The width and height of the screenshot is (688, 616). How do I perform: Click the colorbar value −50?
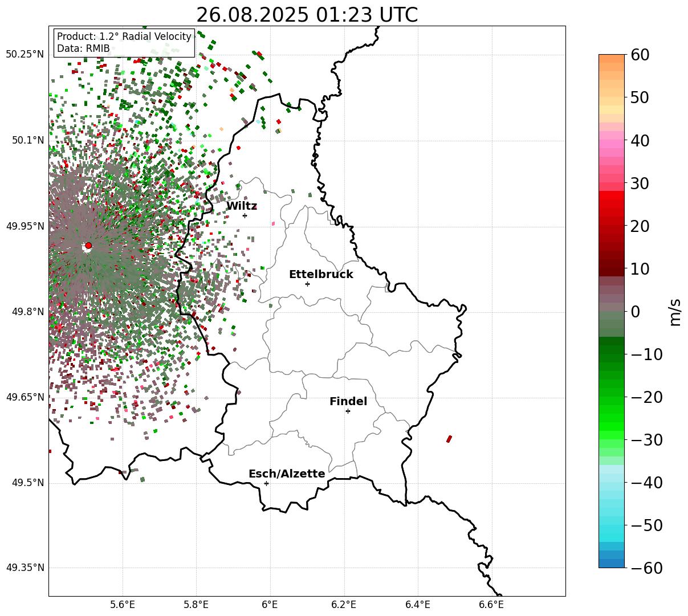646,525
